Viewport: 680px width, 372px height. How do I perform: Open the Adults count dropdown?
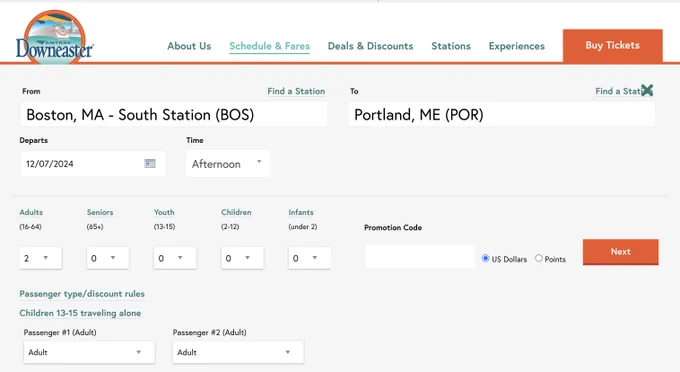pyautogui.click(x=41, y=258)
